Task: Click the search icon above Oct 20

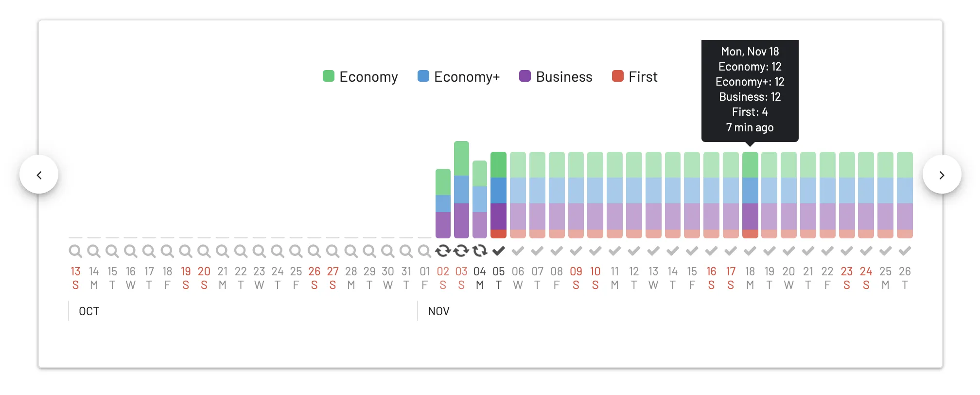Action: [x=204, y=251]
